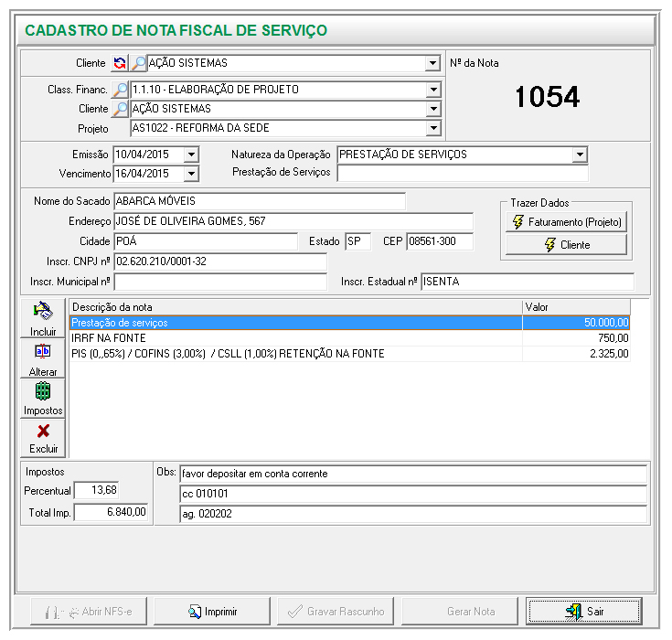The image size is (672, 640).
Task: Bring data from Cliente lightning button
Action: pyautogui.click(x=566, y=245)
